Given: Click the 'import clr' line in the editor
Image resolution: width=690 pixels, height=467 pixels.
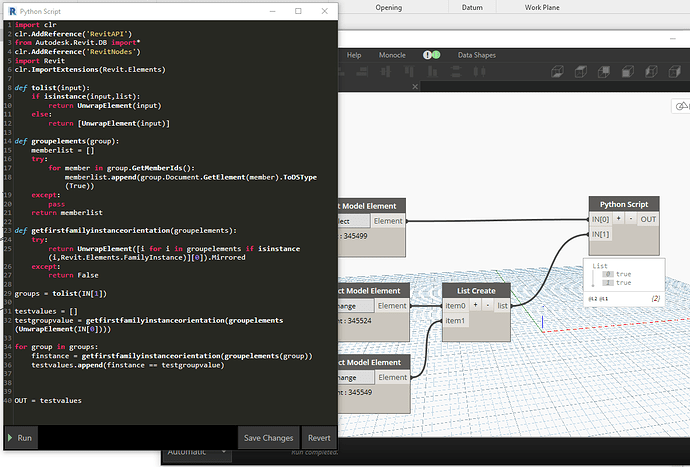Looking at the screenshot, I should [36, 25].
